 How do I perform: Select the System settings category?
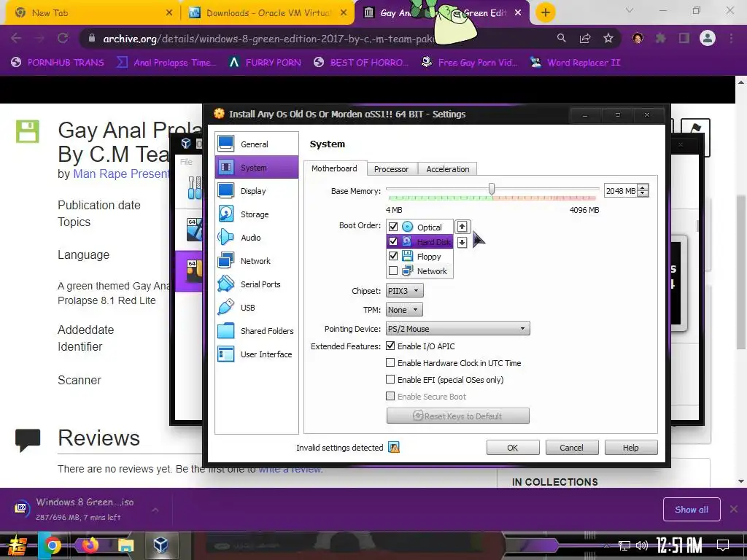(x=256, y=167)
